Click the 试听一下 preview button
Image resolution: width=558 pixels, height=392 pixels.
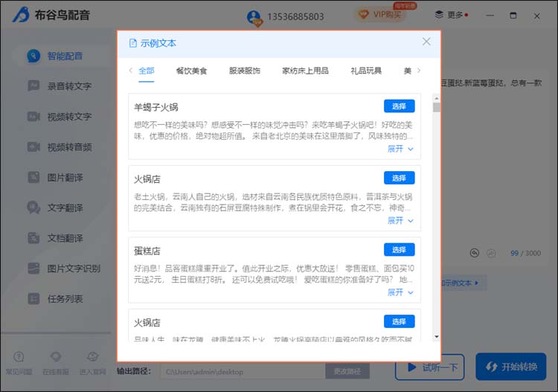coord(429,367)
